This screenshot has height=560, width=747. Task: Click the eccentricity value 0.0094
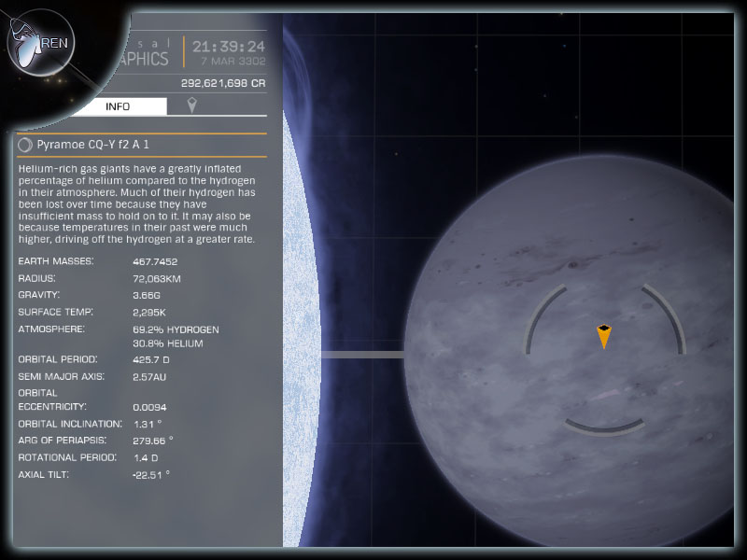pos(149,408)
